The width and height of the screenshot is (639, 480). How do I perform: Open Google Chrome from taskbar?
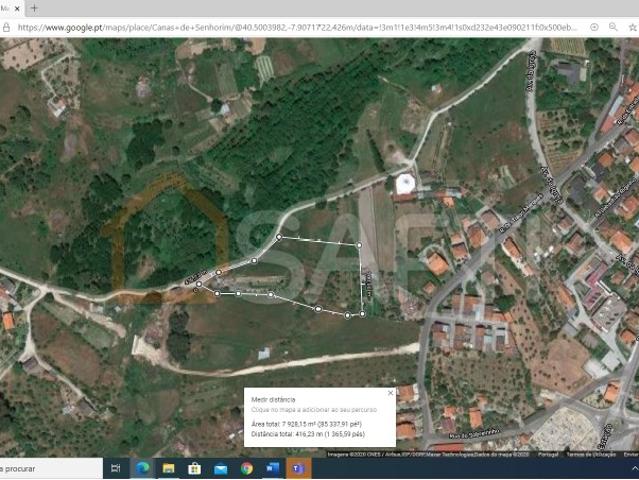(247, 469)
